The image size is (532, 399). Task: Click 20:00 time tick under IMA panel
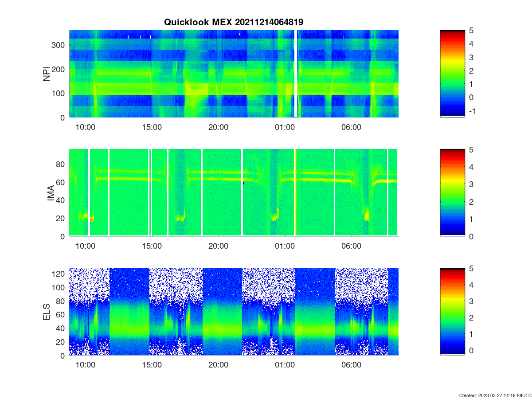point(219,246)
